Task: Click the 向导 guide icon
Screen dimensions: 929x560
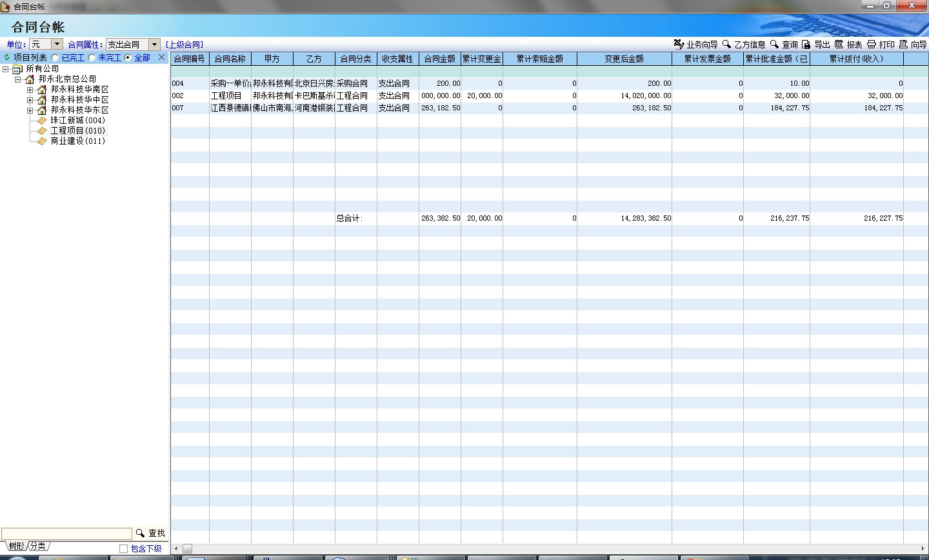Action: point(903,45)
